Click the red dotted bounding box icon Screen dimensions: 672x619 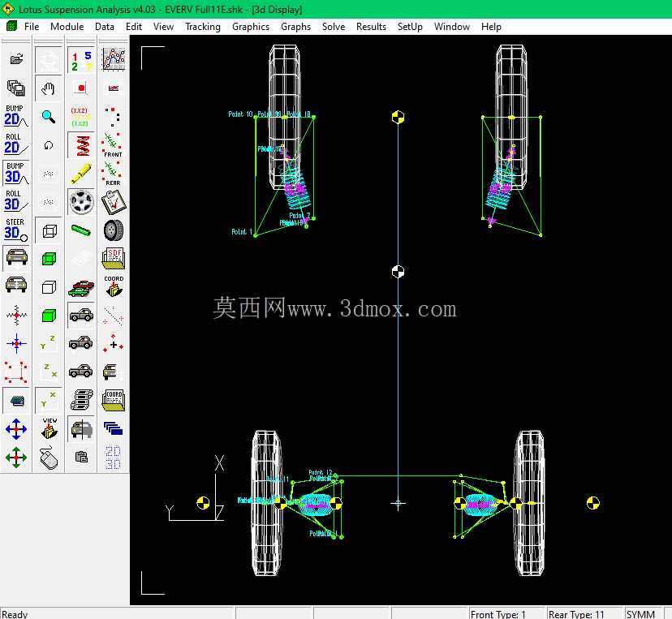pos(16,372)
